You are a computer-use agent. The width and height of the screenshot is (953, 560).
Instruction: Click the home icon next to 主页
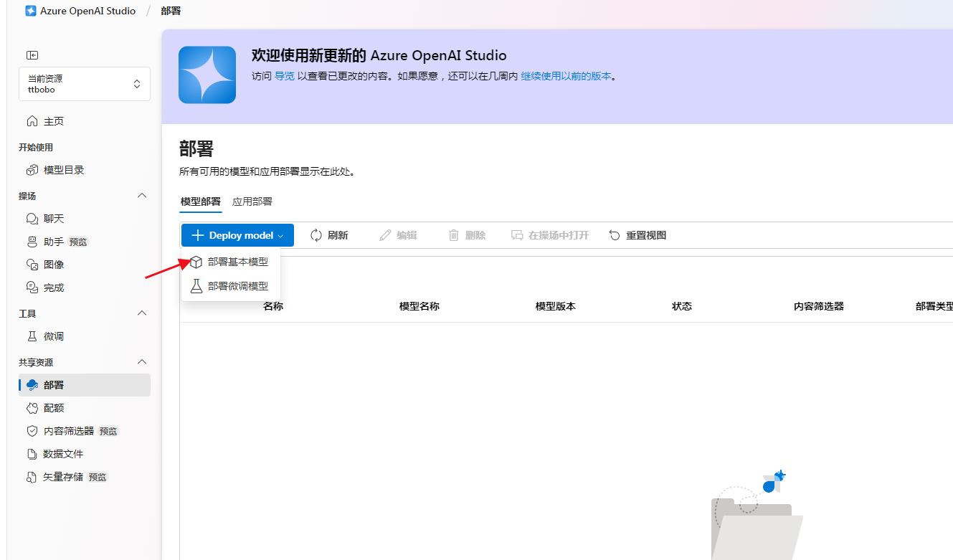click(x=32, y=121)
